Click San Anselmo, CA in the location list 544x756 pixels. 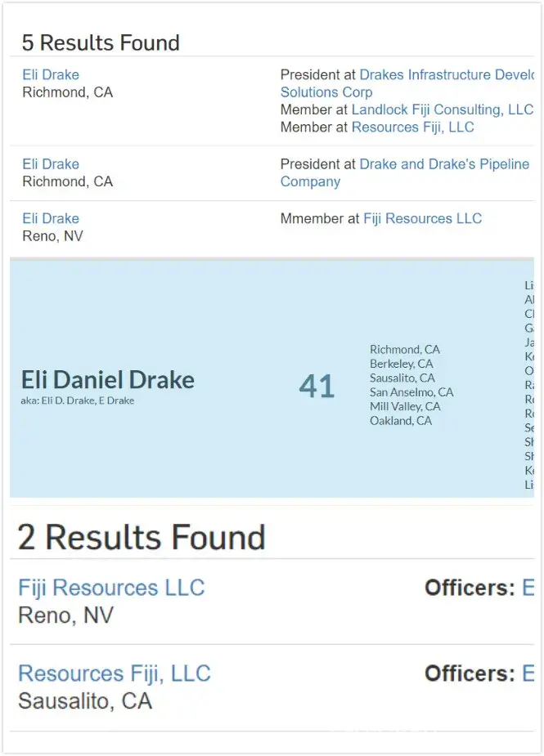pos(411,392)
